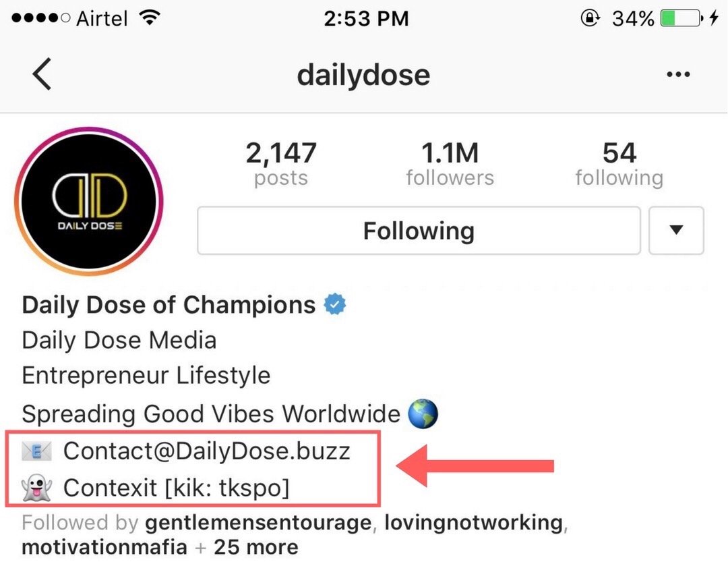Open the 1.1M followers list
728x566 pixels.
click(450, 164)
